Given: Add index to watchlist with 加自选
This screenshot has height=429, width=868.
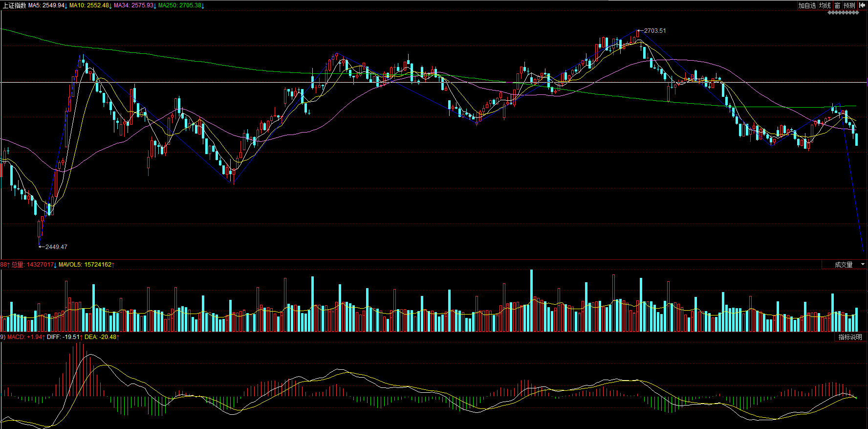Looking at the screenshot, I should point(807,5).
